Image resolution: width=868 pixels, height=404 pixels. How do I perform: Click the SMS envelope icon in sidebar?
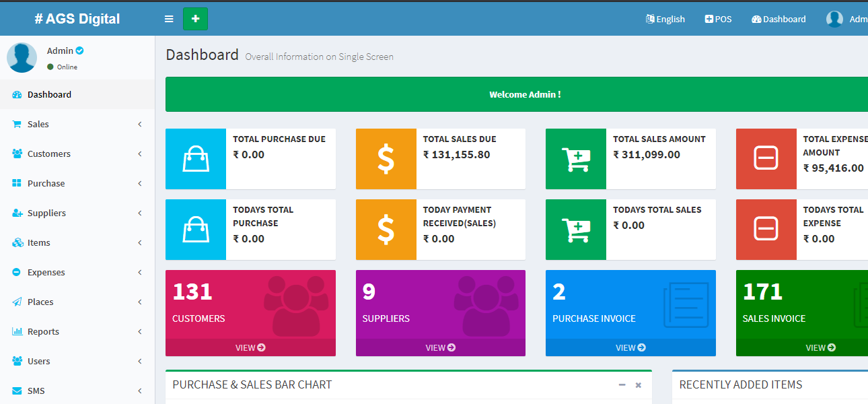click(x=17, y=391)
